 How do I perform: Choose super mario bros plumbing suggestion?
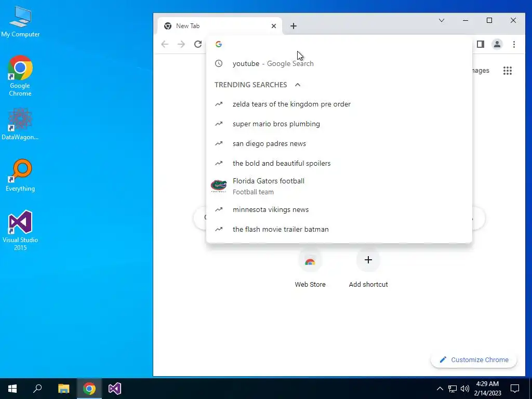tap(339, 124)
